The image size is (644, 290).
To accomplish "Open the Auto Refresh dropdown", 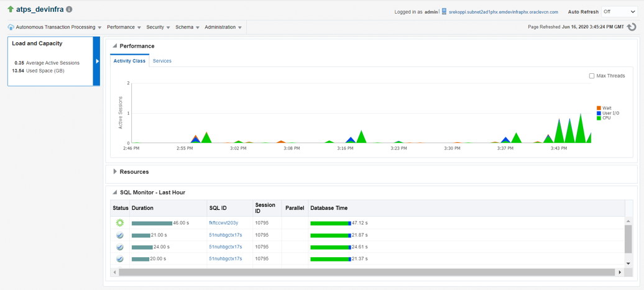I will (x=619, y=12).
